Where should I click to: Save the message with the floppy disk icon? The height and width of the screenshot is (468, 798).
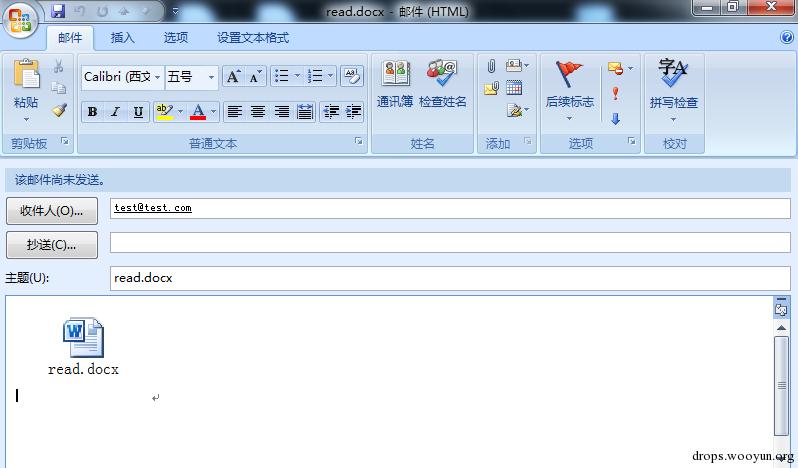pos(58,11)
